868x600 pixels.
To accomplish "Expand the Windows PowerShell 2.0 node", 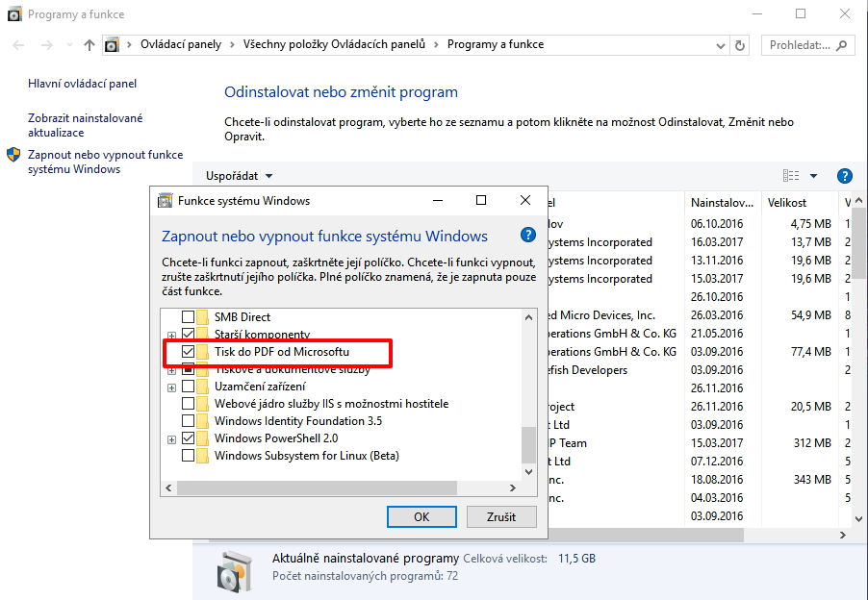I will pos(171,439).
